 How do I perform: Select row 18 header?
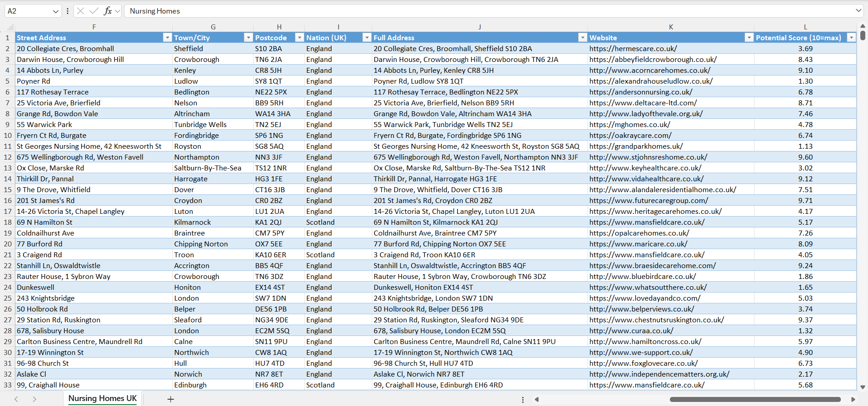pos(8,222)
